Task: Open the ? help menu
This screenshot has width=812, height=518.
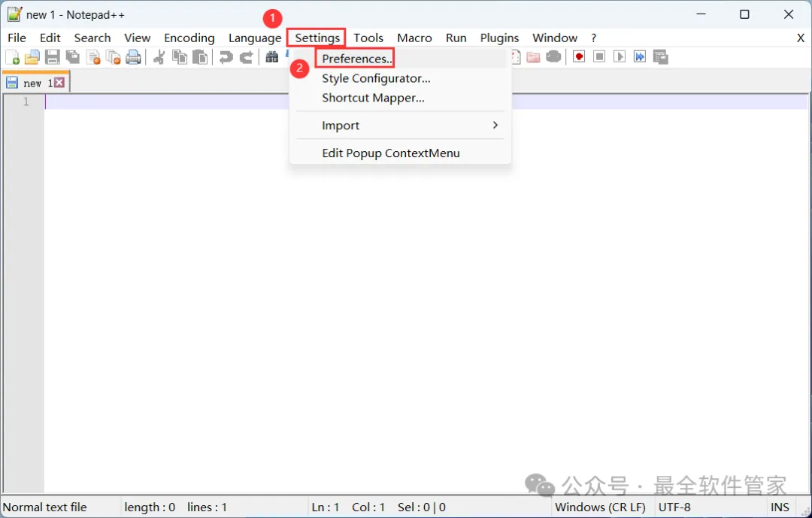Action: pyautogui.click(x=593, y=38)
